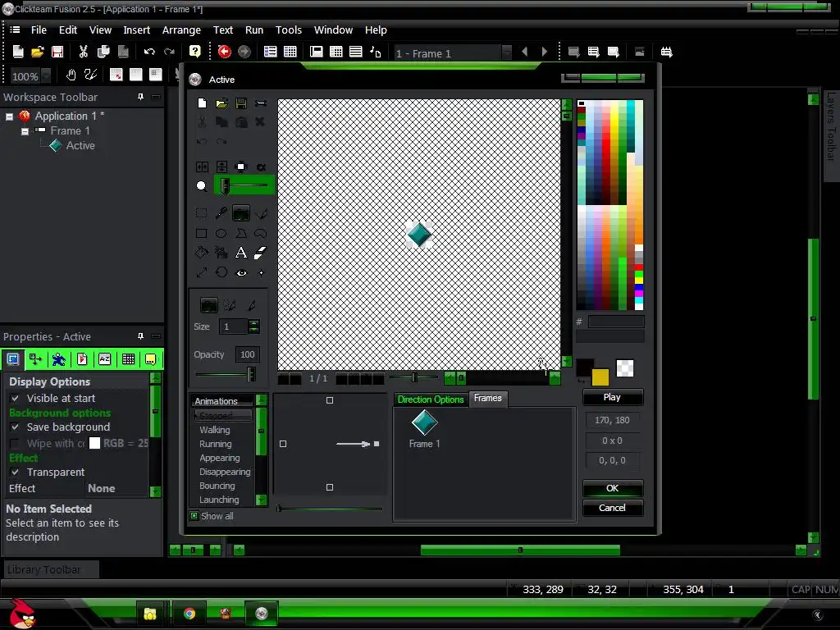Open the Arrange menu
The width and height of the screenshot is (840, 630).
[181, 30]
